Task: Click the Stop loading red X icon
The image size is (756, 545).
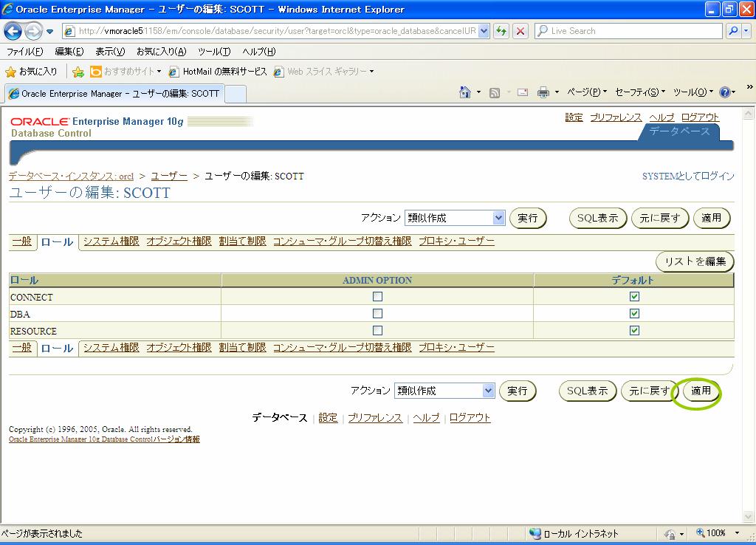Action: [520, 31]
